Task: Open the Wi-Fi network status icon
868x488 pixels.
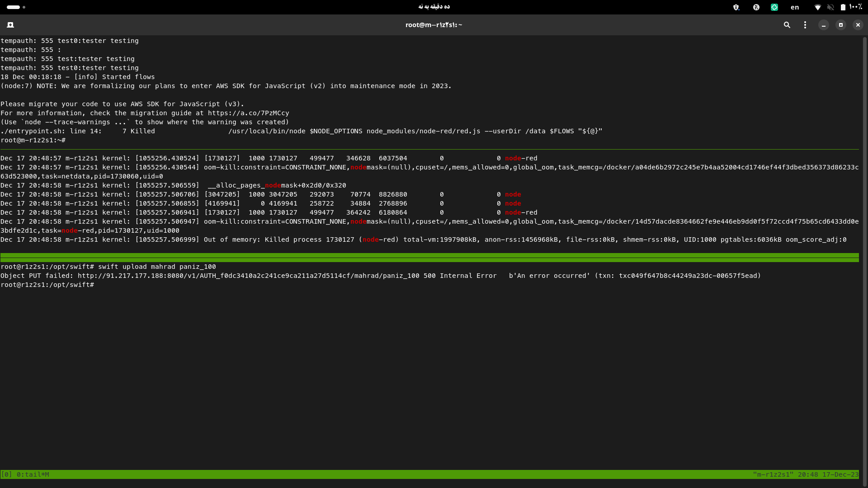Action: [x=817, y=7]
